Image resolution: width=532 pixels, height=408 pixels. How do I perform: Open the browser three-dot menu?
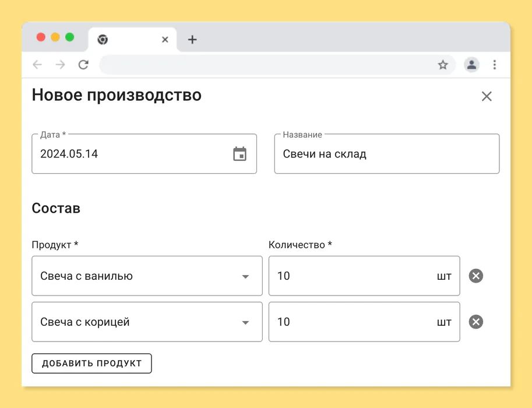(495, 65)
